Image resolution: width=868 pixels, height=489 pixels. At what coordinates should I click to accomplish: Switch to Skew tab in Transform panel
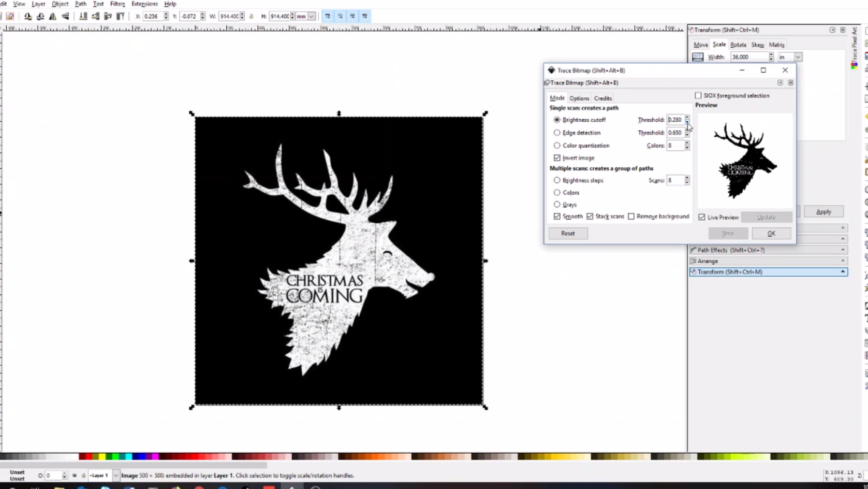[758, 45]
